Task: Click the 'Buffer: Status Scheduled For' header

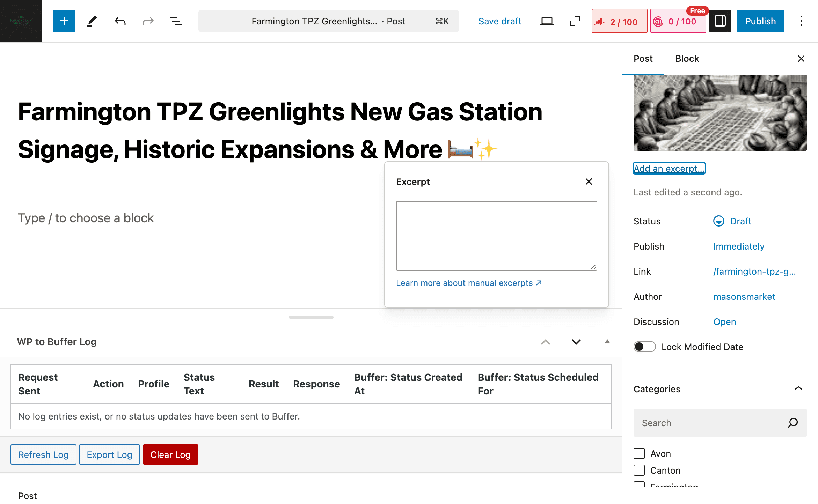Action: click(x=538, y=384)
